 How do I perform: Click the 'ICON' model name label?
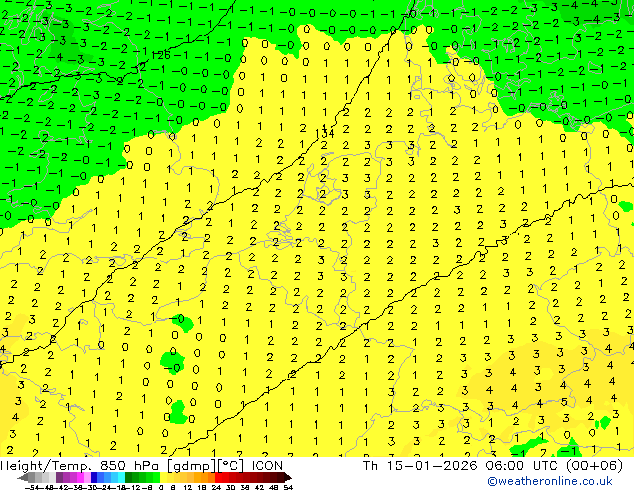tap(267, 466)
